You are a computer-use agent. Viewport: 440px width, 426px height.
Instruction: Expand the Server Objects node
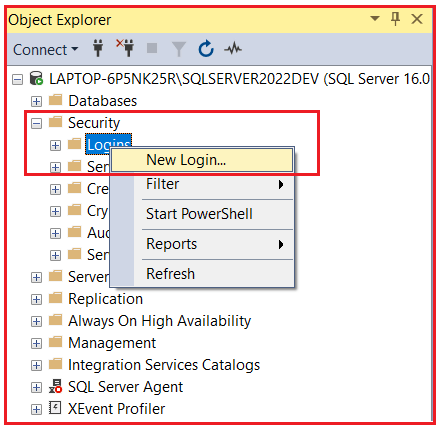[36, 277]
